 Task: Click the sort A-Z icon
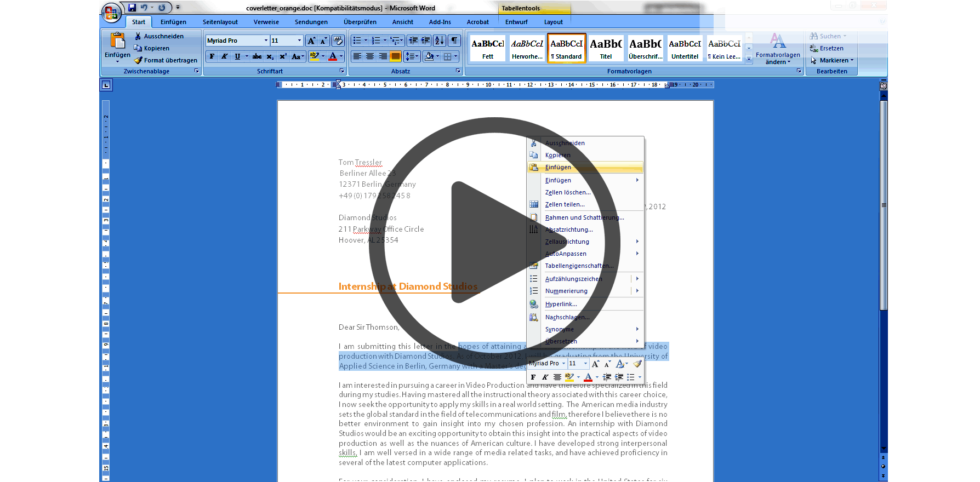pos(439,41)
